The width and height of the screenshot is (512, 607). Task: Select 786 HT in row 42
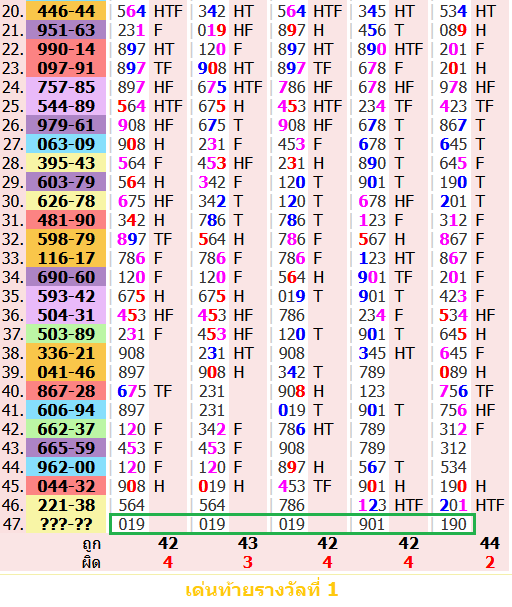click(x=306, y=429)
